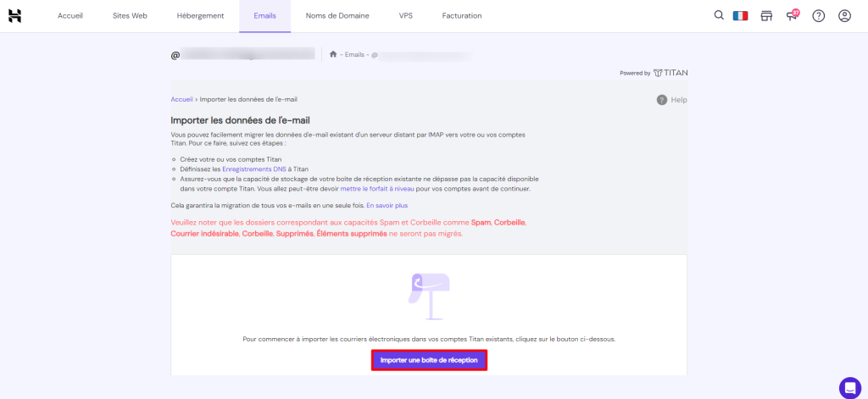The width and height of the screenshot is (868, 399).
Task: Open VPS menu item
Action: (x=405, y=16)
